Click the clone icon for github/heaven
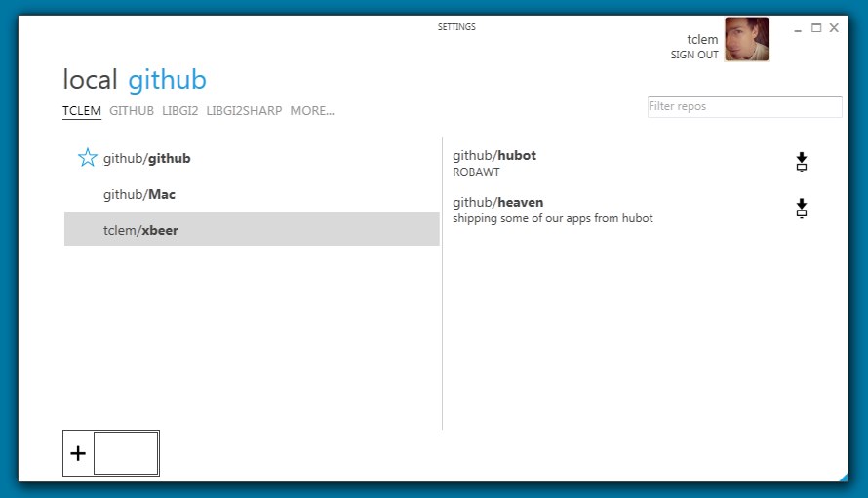 click(802, 209)
